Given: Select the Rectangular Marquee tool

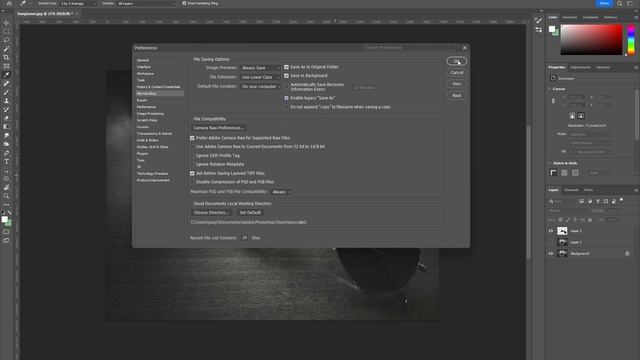Looking at the screenshot, I should point(6,31).
